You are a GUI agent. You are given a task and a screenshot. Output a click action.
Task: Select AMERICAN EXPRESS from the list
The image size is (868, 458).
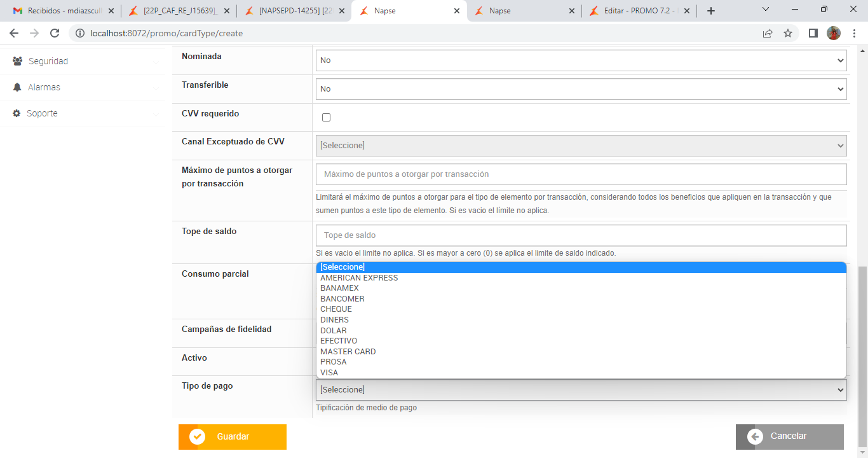(359, 278)
